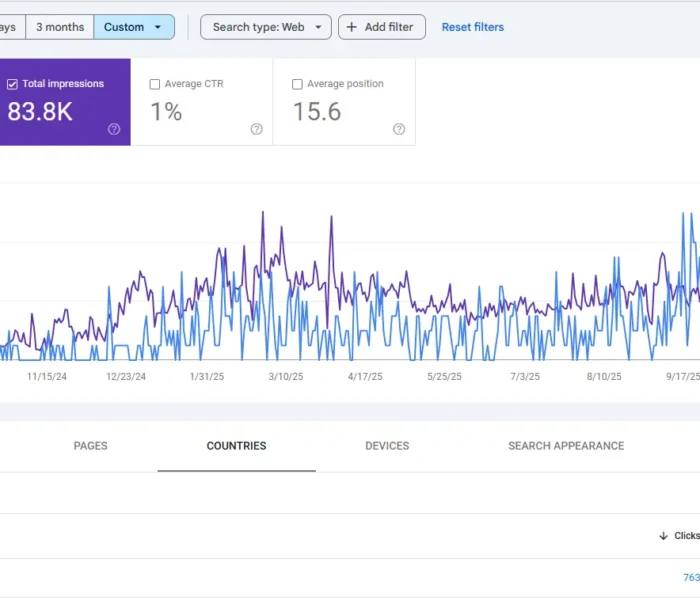Image resolution: width=700 pixels, height=600 pixels.
Task: Enable the Average CTR checkbox
Action: pos(154,85)
